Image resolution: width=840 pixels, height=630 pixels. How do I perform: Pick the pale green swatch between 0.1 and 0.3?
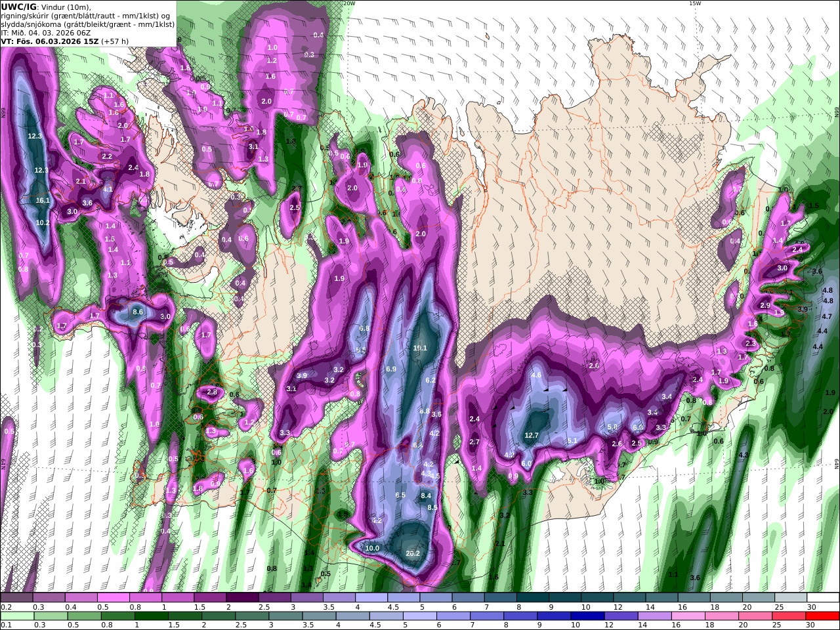[x=17, y=616]
